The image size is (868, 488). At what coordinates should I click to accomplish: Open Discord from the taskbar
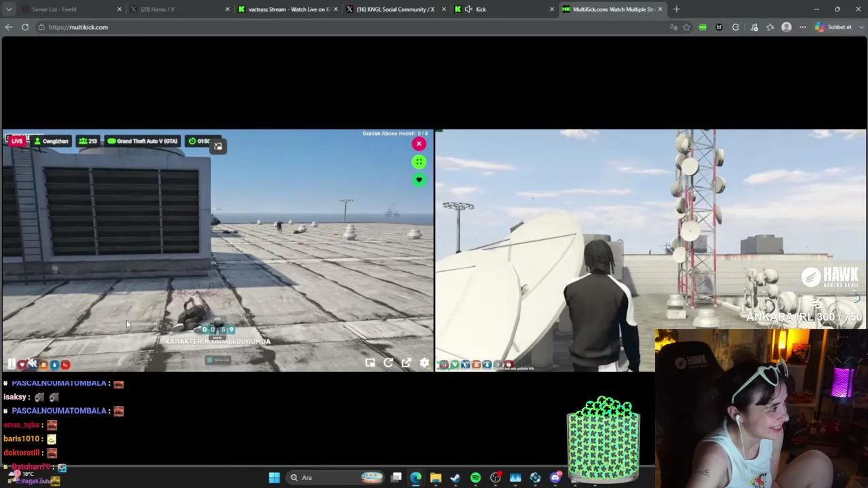[555, 478]
